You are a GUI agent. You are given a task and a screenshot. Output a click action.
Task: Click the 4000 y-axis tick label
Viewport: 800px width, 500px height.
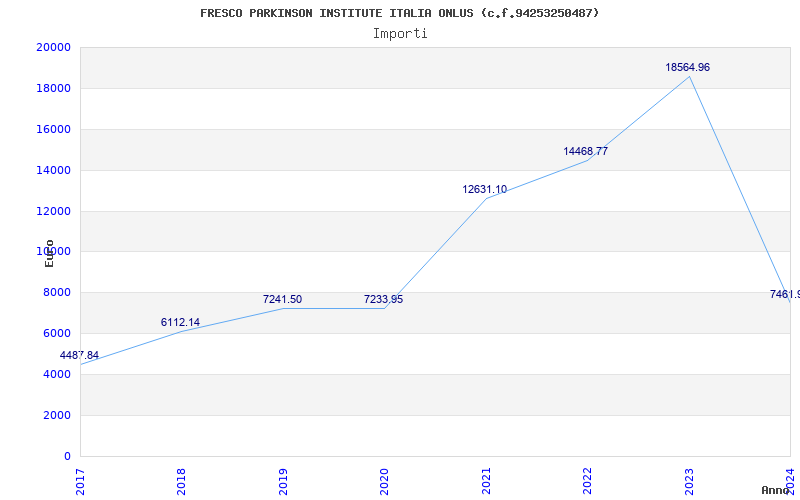pos(60,374)
